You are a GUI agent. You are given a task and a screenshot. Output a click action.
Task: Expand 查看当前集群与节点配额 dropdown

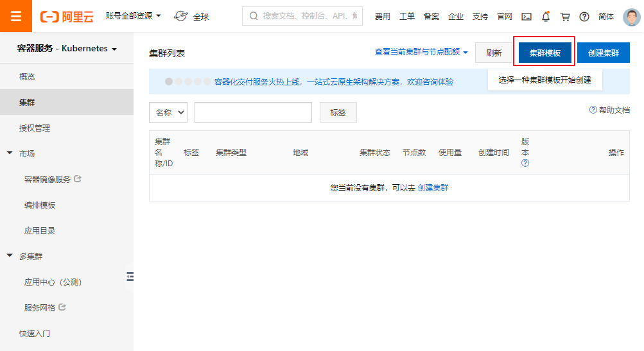pos(421,52)
